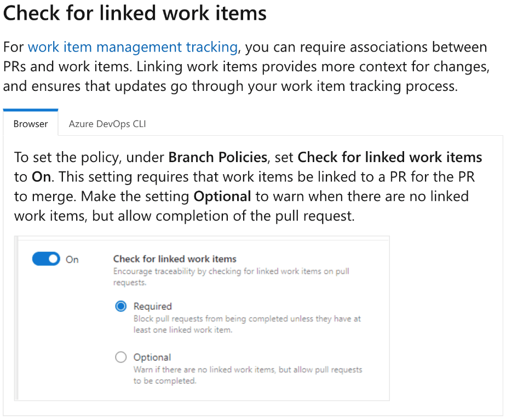This screenshot has width=506, height=420.
Task: Click the Required option label
Action: click(x=153, y=306)
